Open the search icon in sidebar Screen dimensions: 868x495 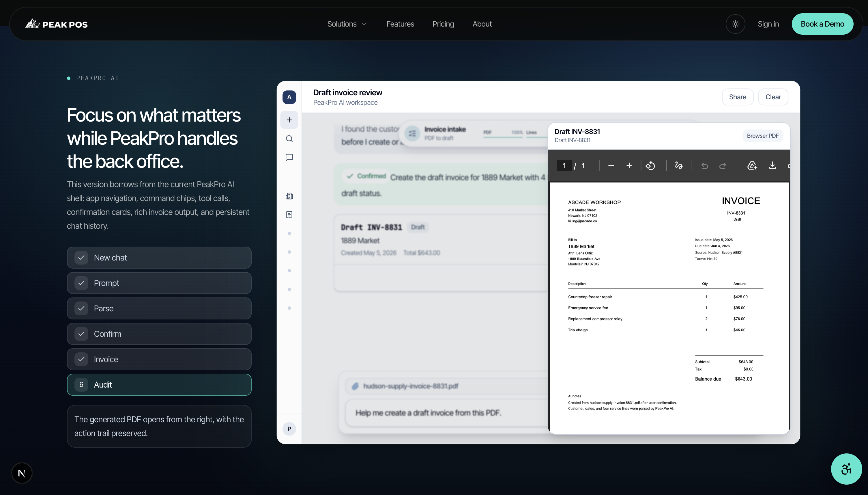tap(289, 138)
